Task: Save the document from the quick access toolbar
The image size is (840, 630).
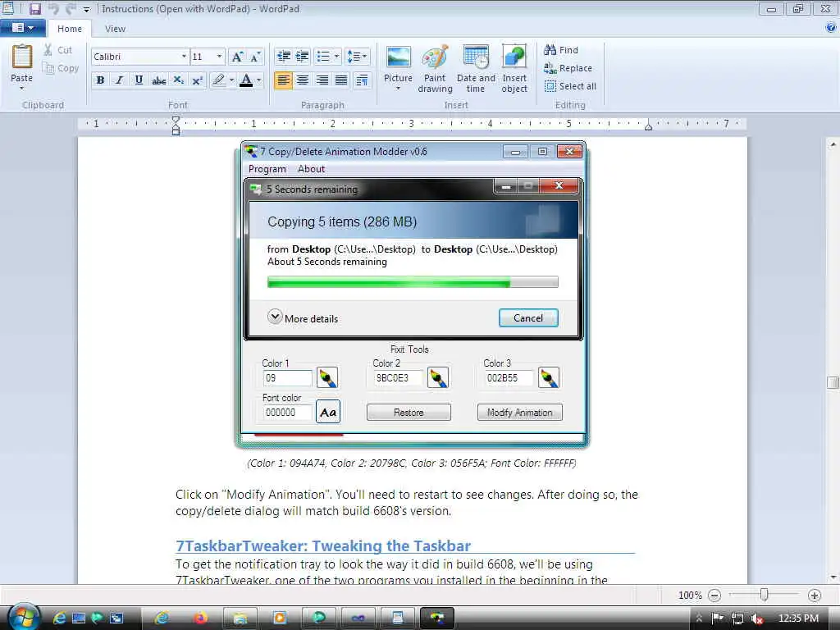Action: pos(34,9)
